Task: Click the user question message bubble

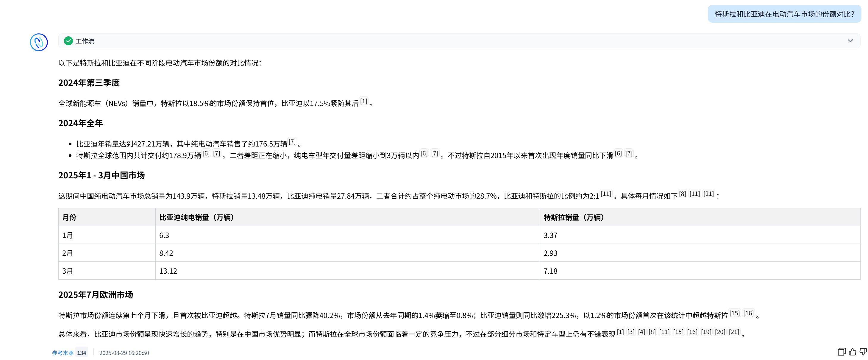Action: coord(784,14)
